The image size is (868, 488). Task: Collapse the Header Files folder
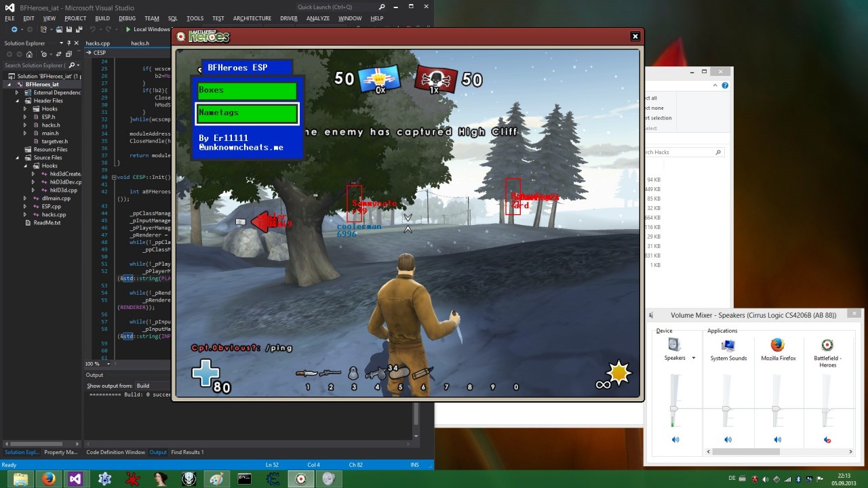pos(18,101)
